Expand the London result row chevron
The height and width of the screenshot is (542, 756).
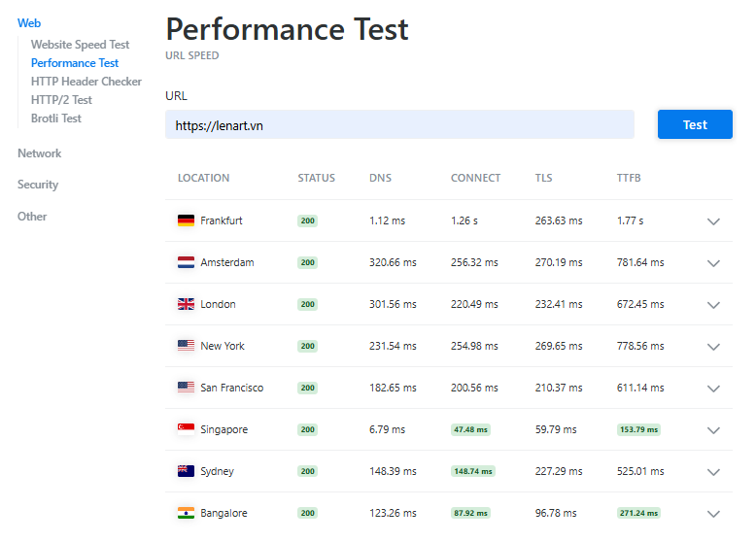click(713, 305)
